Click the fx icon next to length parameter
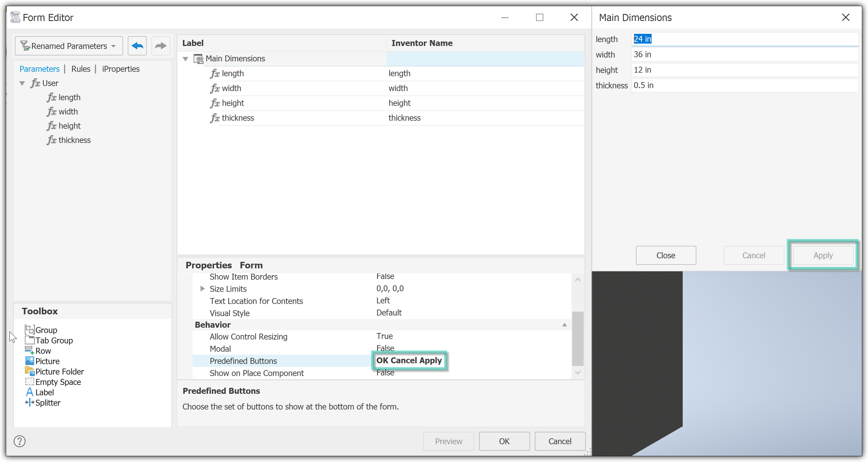 tap(52, 97)
